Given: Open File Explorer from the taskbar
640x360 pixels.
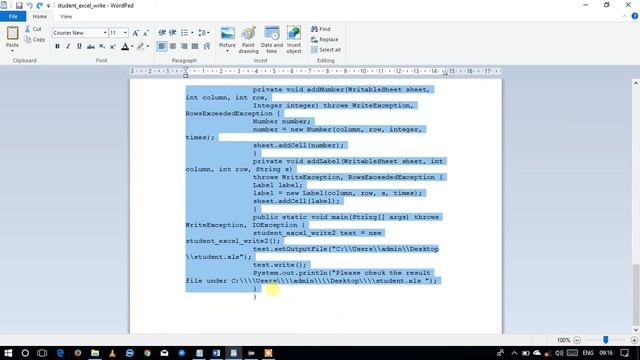Looking at the screenshot, I should pyautogui.click(x=95, y=353).
